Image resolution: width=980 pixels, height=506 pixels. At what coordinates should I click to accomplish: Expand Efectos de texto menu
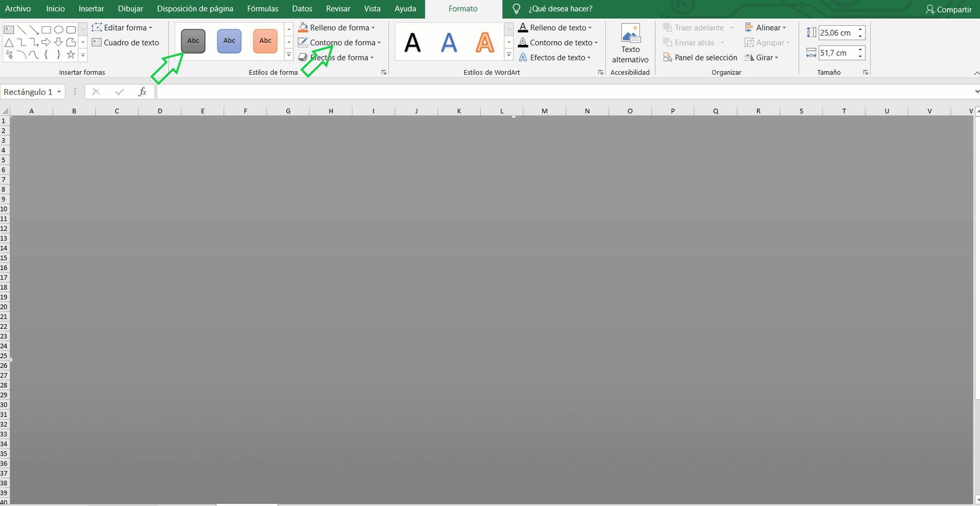(555, 58)
